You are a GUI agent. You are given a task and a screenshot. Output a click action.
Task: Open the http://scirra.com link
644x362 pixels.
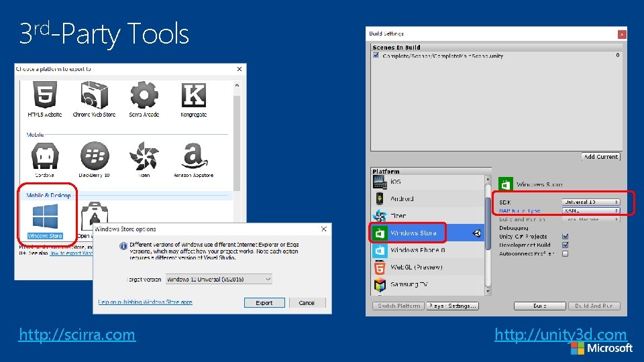click(77, 335)
